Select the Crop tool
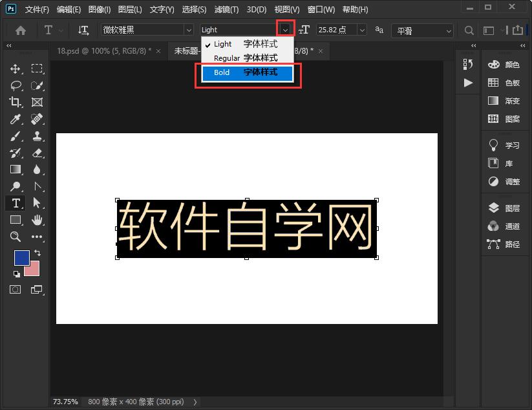This screenshot has height=410, width=532. tap(15, 102)
